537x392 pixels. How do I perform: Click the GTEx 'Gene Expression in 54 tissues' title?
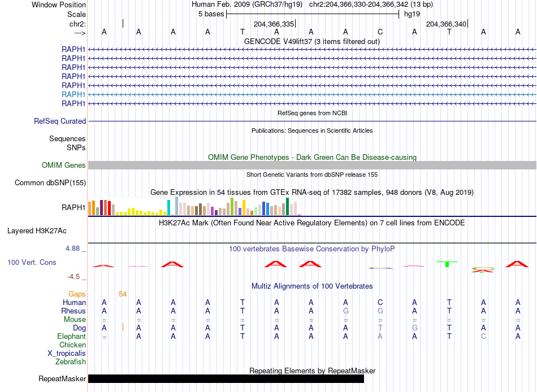(x=312, y=193)
